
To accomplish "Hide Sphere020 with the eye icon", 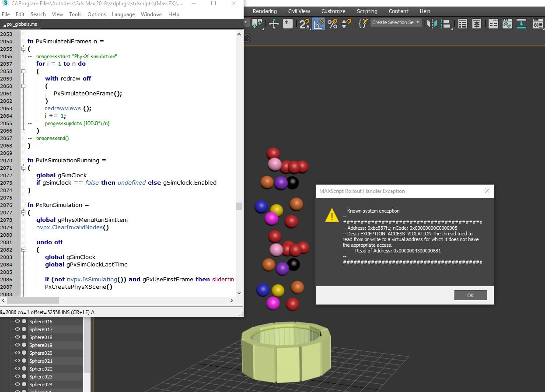I will 17,353.
